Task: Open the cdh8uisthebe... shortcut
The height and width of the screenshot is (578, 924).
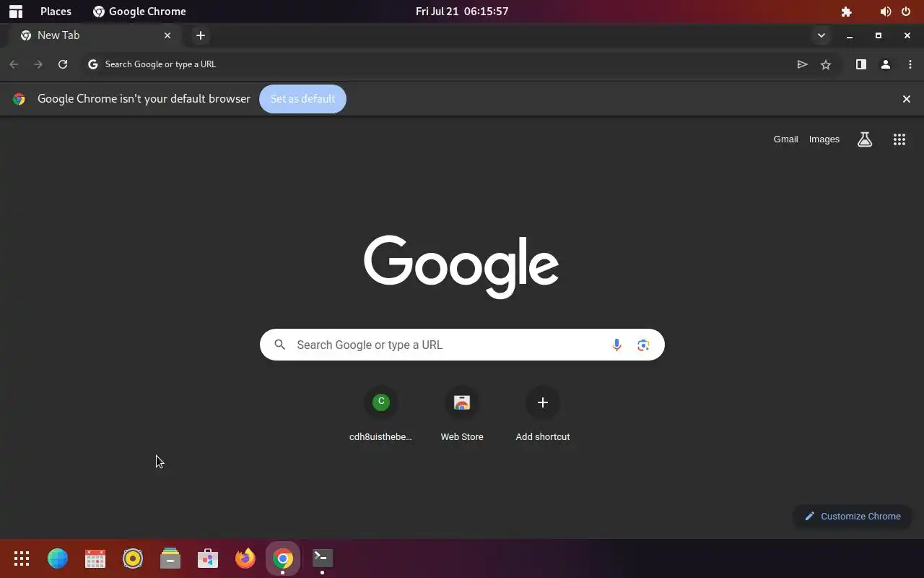Action: tap(381, 415)
